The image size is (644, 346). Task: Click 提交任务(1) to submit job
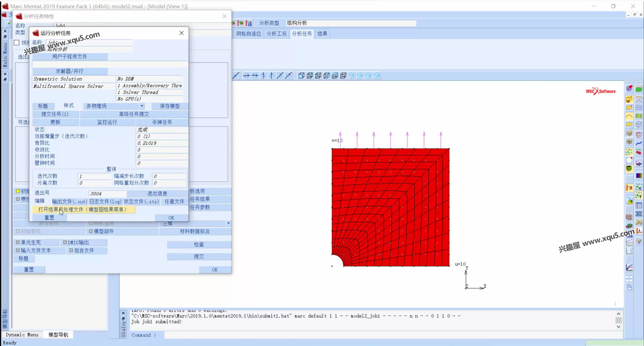click(x=55, y=114)
